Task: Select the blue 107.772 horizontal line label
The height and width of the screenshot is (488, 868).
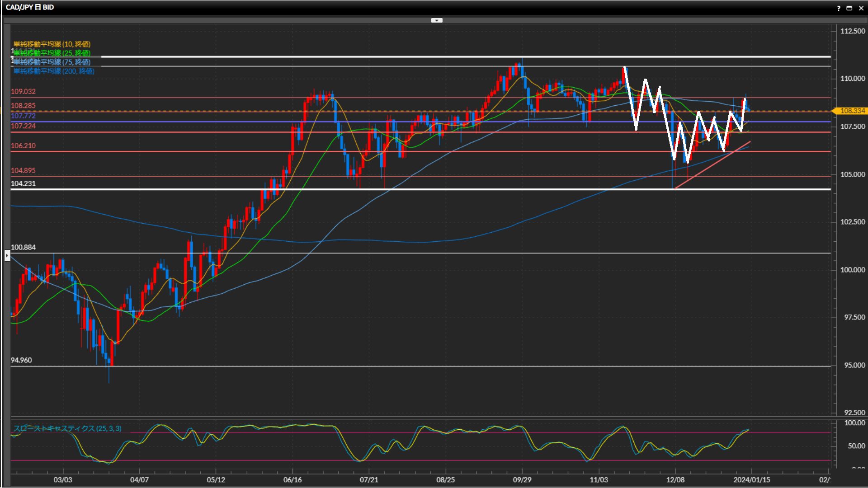Action: click(x=23, y=116)
